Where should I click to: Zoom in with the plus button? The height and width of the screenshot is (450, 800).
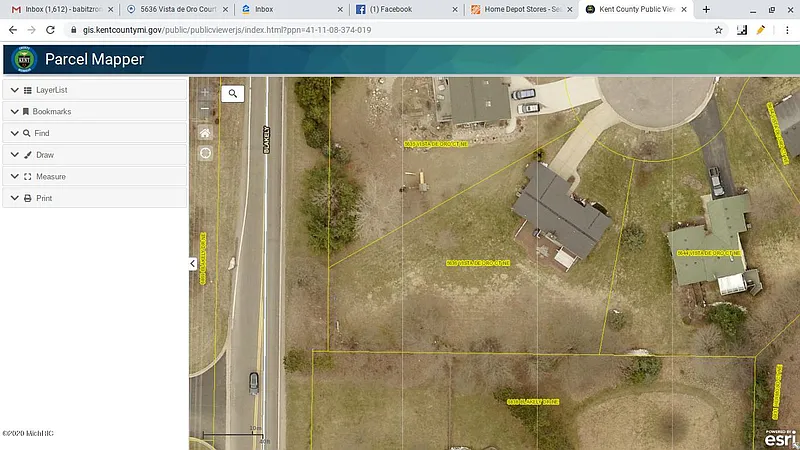205,93
